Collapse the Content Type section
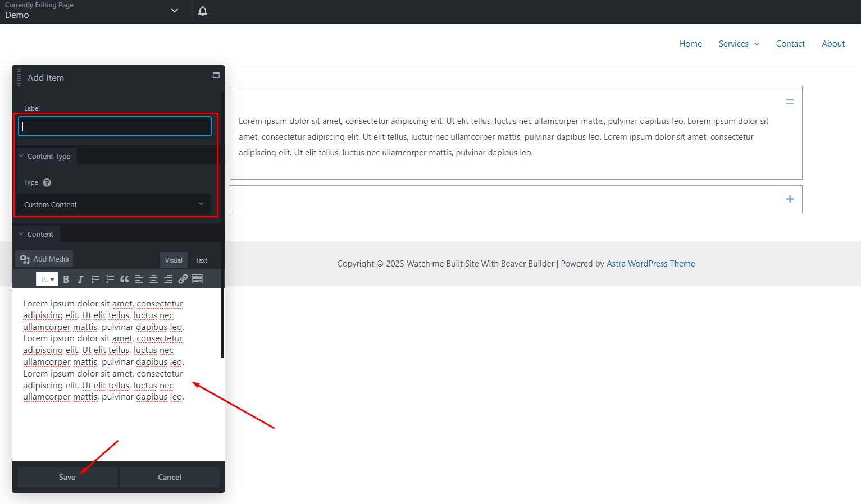861x504 pixels. [x=44, y=156]
